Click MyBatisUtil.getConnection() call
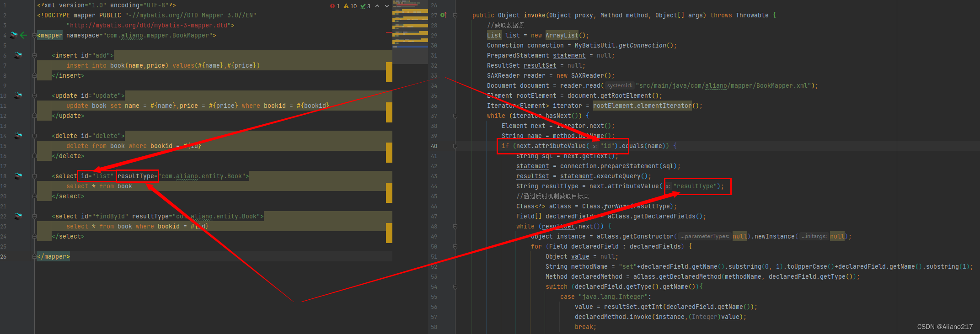The image size is (980, 334). coord(626,45)
